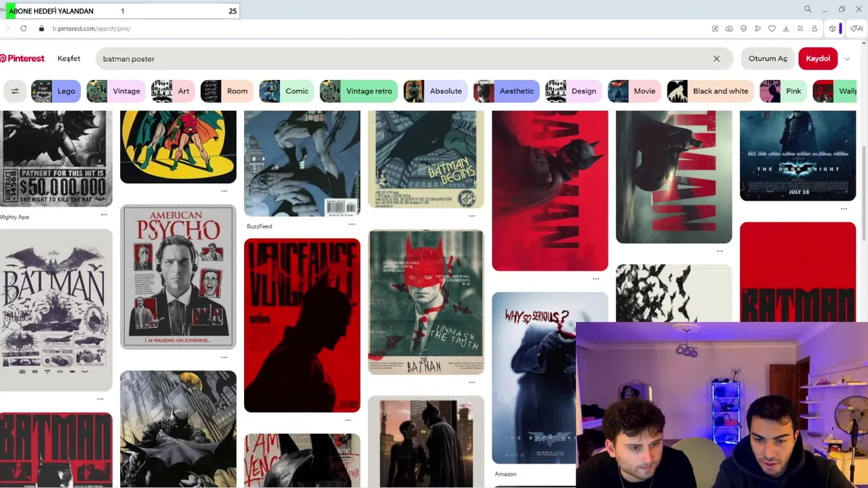The height and width of the screenshot is (488, 868).
Task: Click the red Kaydol button
Action: point(818,58)
